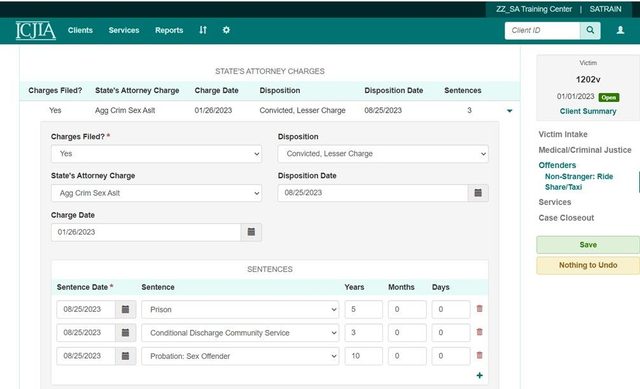
Task: Delete the Conditional Discharge Community Service row
Action: [480, 332]
